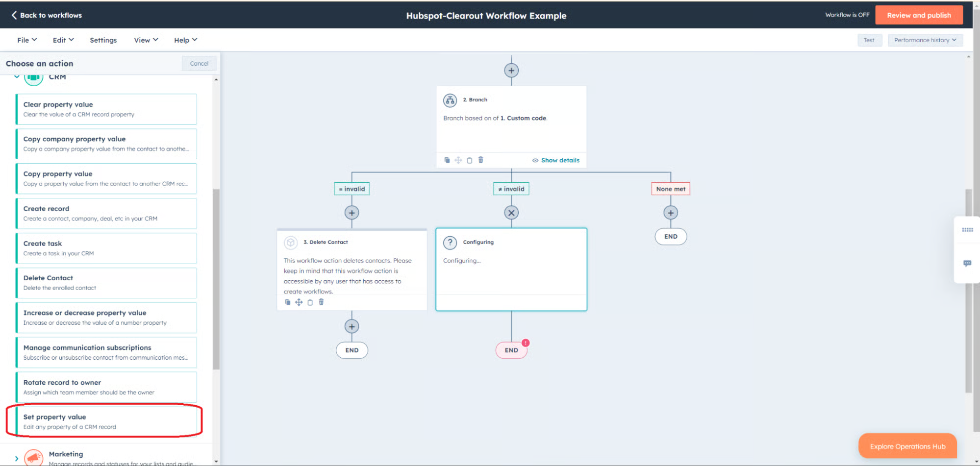Open the Help menu
This screenshot has width=980, height=466.
pos(185,40)
